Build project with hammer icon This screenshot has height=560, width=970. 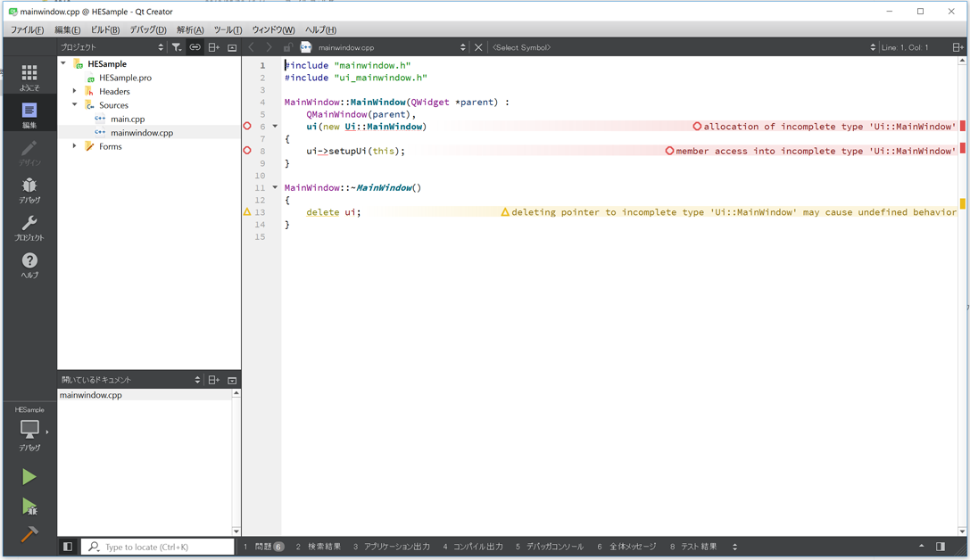[x=29, y=533]
